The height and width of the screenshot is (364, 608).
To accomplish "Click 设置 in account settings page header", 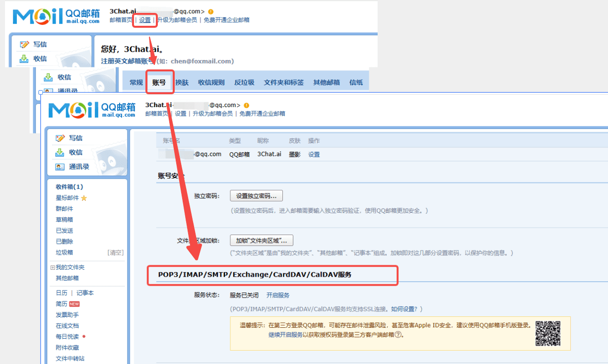I will pyautogui.click(x=181, y=114).
